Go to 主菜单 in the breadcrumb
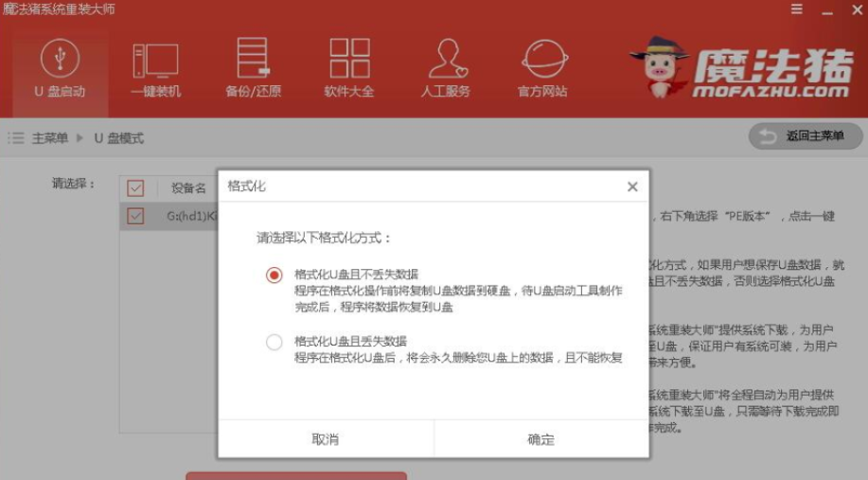This screenshot has height=480, width=868. pos(50,138)
